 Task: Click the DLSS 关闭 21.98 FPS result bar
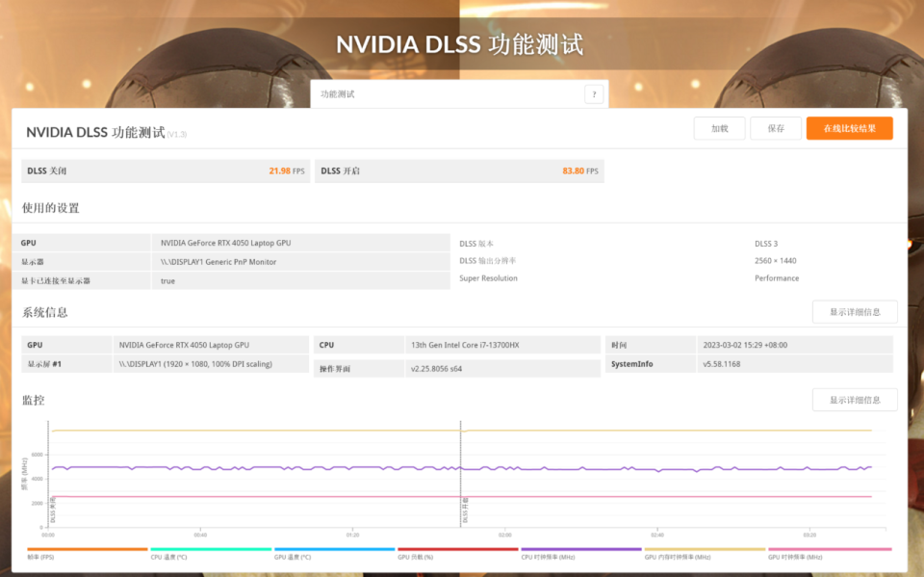(166, 171)
